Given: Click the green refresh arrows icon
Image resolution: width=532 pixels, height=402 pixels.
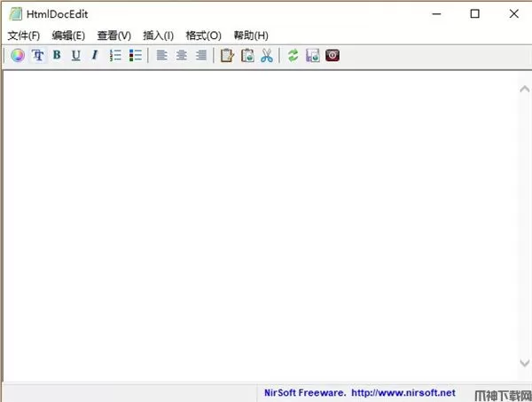Looking at the screenshot, I should 293,55.
